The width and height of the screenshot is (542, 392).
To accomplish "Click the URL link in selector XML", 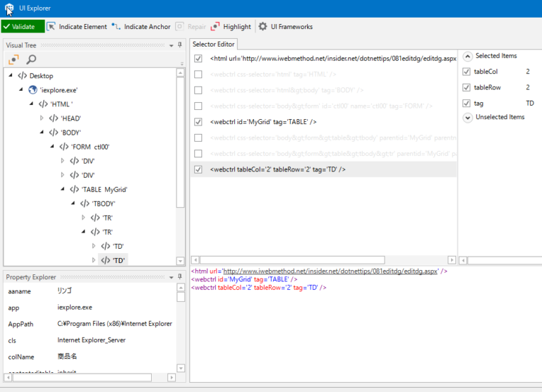I will (331, 271).
